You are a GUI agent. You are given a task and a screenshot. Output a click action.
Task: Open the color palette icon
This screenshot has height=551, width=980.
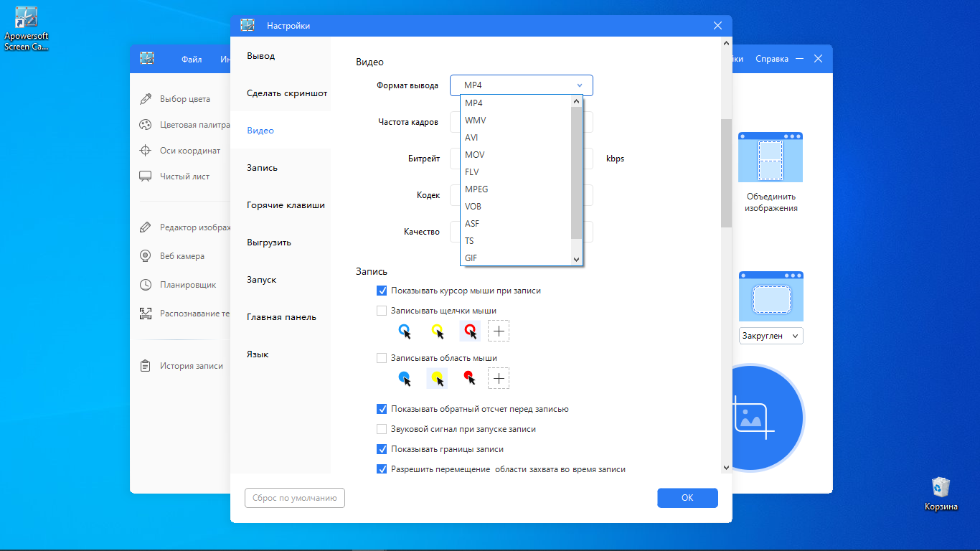[146, 125]
